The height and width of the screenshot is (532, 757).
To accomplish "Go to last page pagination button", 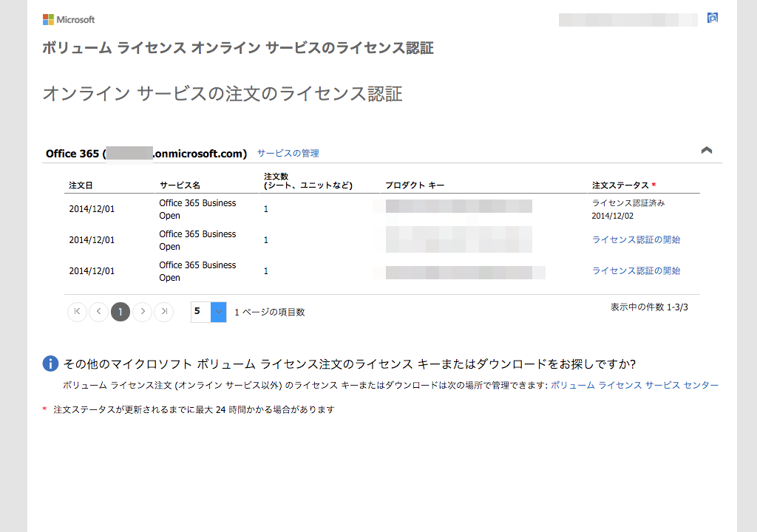I will (164, 311).
